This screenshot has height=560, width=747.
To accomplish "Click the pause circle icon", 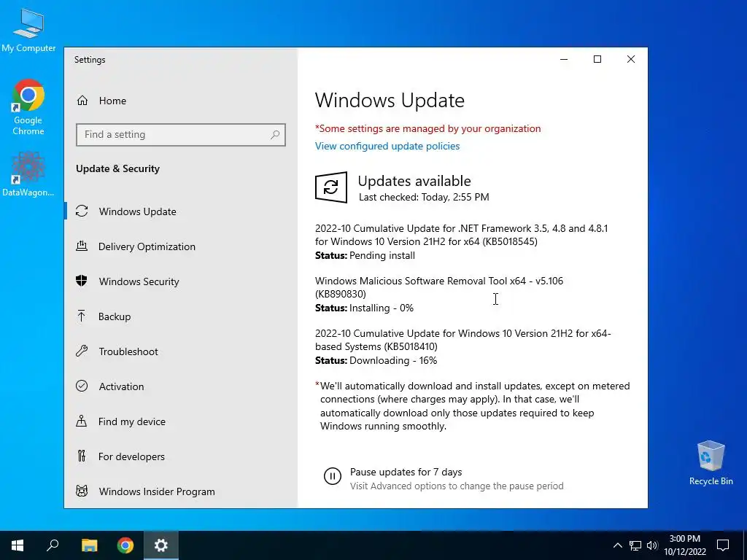I will (x=333, y=475).
